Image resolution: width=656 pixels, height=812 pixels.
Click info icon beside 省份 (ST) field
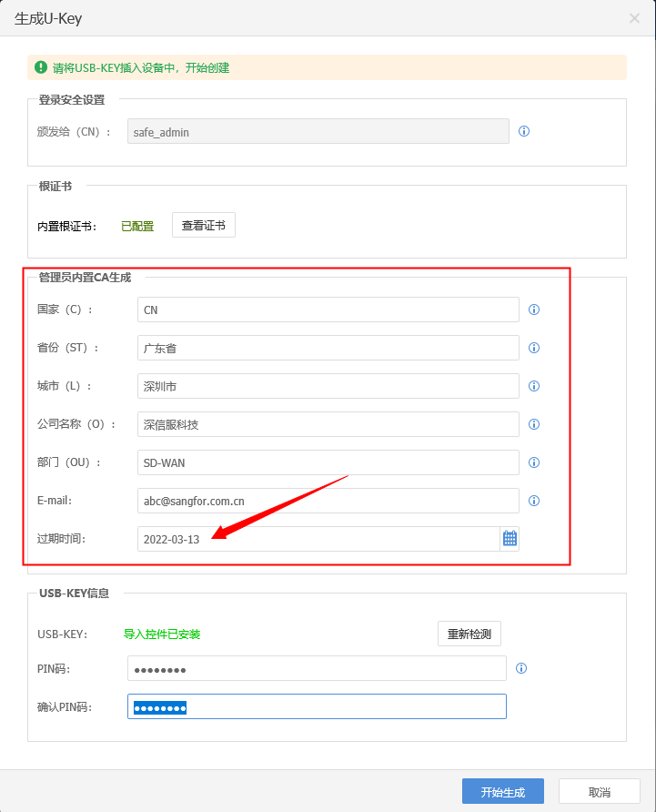[534, 348]
